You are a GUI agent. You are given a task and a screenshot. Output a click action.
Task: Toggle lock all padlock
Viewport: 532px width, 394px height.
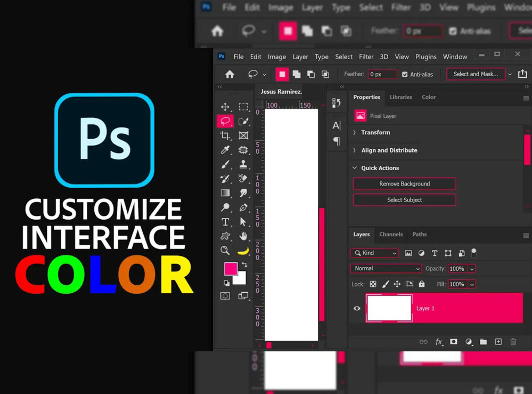tap(421, 284)
